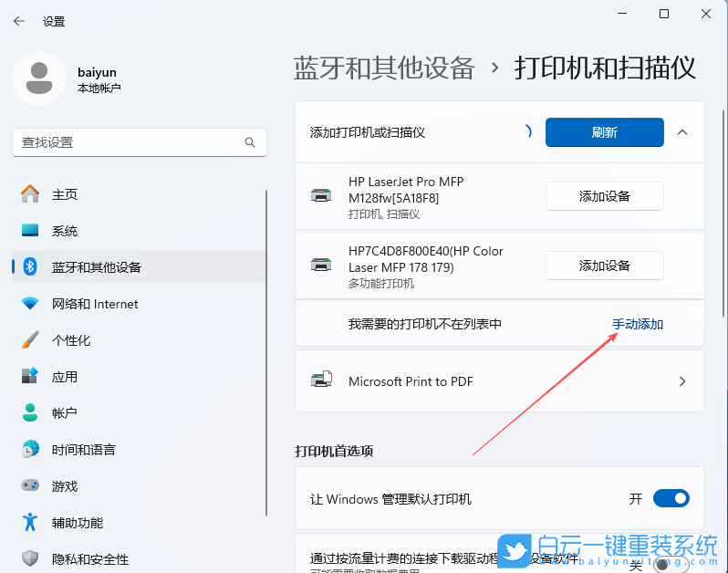
Task: Click the 添加打印机或扫描仪 label
Action: tap(368, 132)
